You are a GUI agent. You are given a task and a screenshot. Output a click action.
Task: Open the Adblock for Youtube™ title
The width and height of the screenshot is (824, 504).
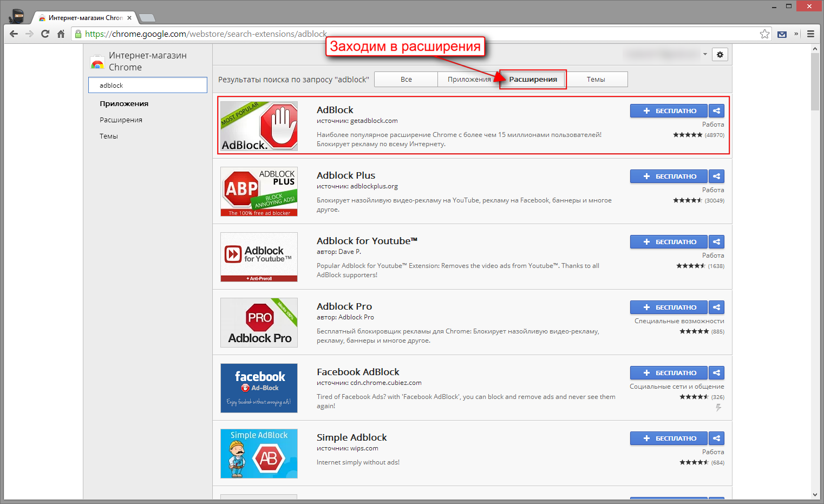coord(367,241)
